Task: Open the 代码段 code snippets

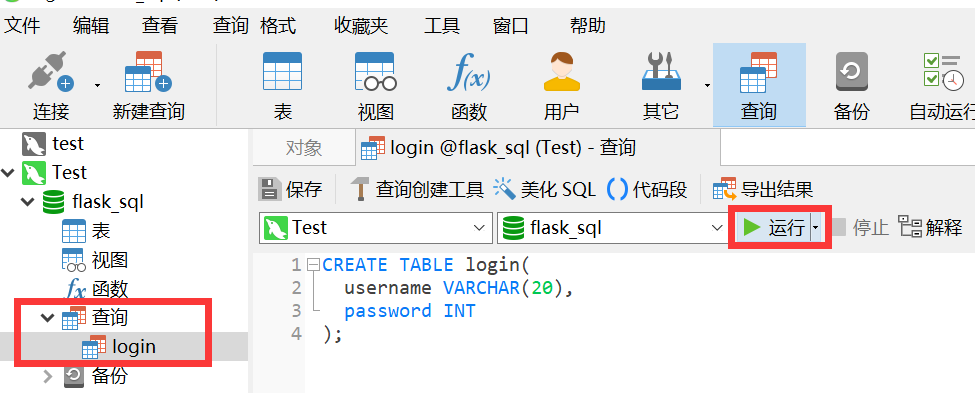Action: 647,188
